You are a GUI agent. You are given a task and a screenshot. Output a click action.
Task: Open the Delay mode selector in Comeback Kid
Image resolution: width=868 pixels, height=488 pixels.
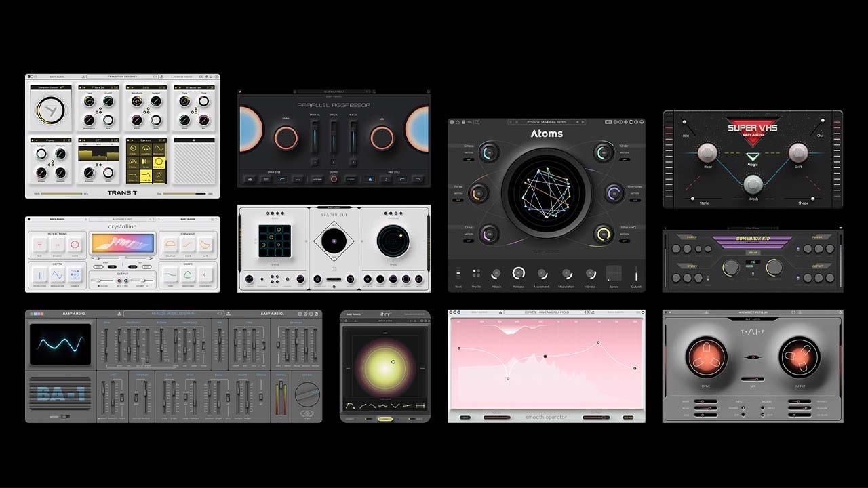point(753,253)
